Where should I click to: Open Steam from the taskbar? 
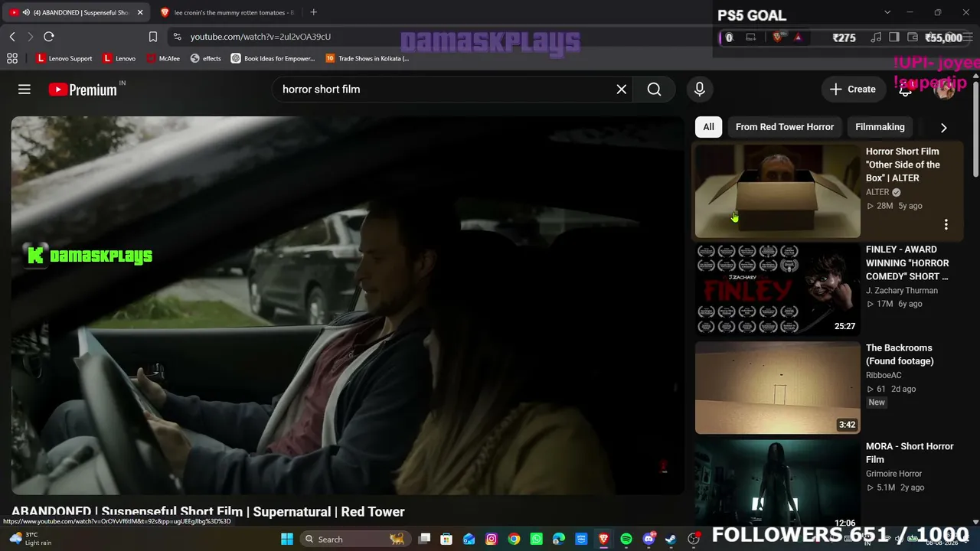point(671,539)
